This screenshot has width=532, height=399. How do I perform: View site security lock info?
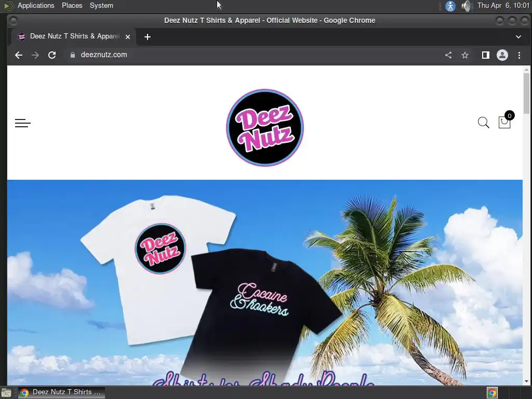pyautogui.click(x=73, y=55)
